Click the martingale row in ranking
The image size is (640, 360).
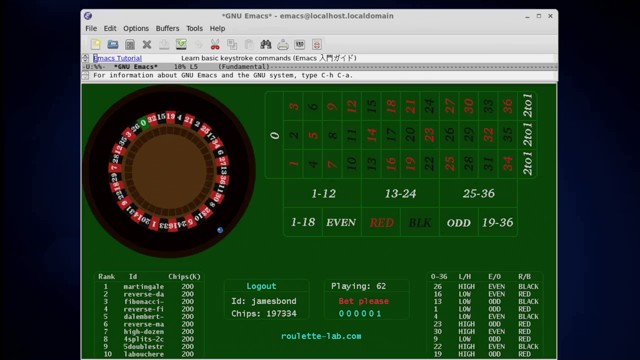(149, 287)
